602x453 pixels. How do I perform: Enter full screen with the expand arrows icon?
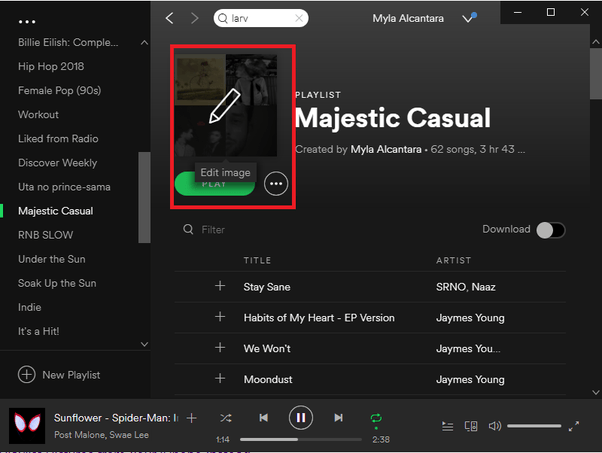point(574,426)
